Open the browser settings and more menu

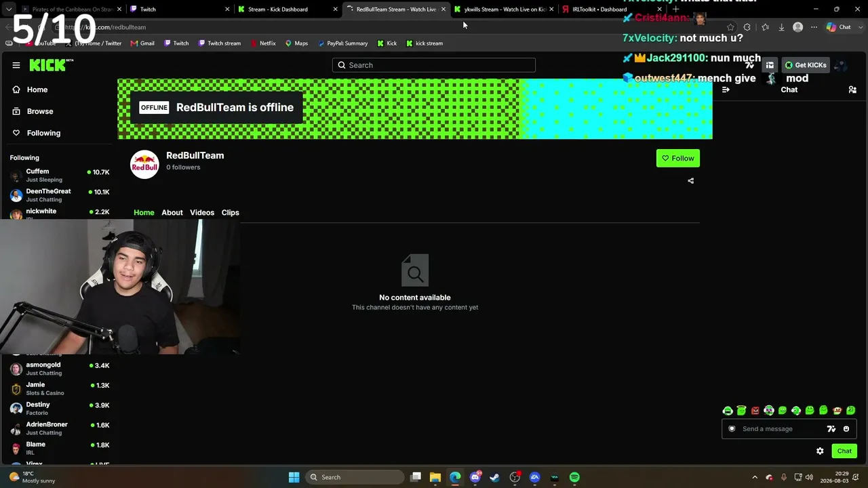pyautogui.click(x=814, y=27)
